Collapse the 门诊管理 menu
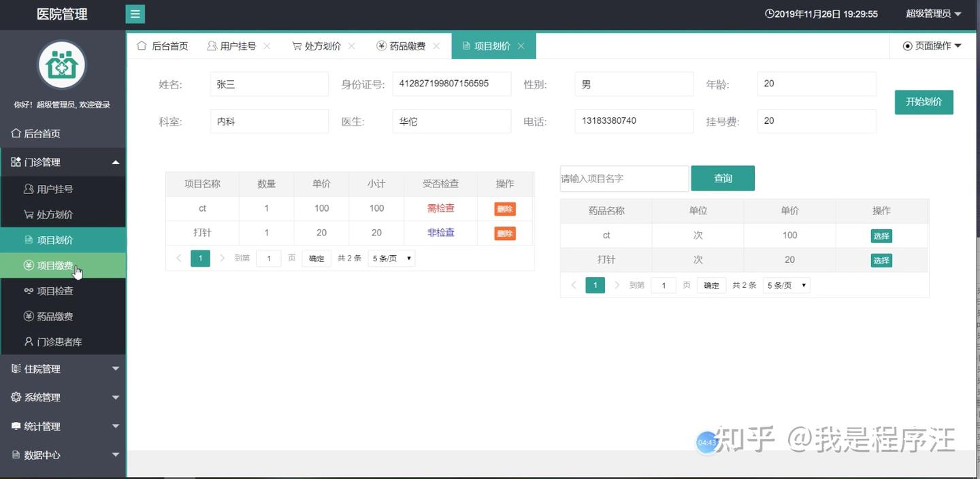 point(63,162)
